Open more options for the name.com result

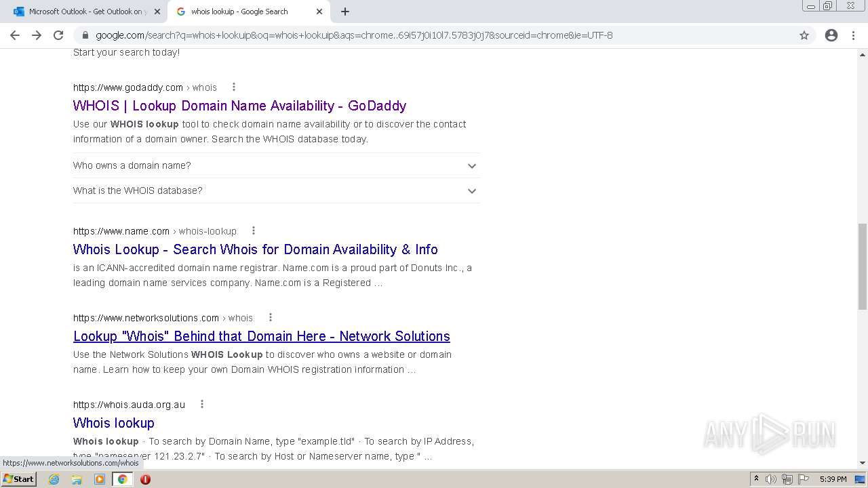click(254, 230)
